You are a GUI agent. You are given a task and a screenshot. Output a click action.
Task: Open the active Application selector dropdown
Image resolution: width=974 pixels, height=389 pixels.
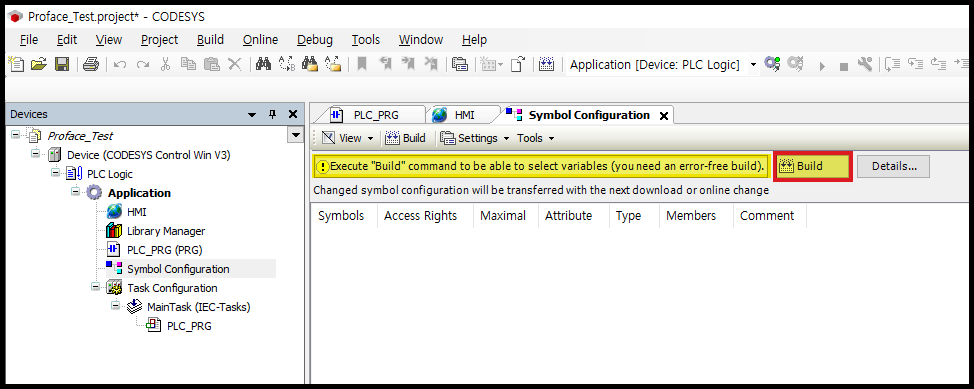pos(753,65)
